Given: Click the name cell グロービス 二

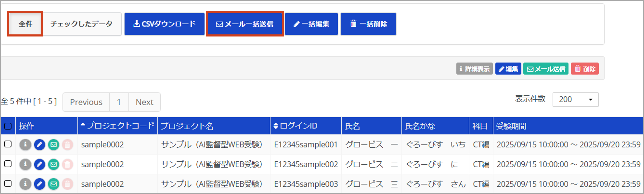Looking at the screenshot, I should point(371,164).
